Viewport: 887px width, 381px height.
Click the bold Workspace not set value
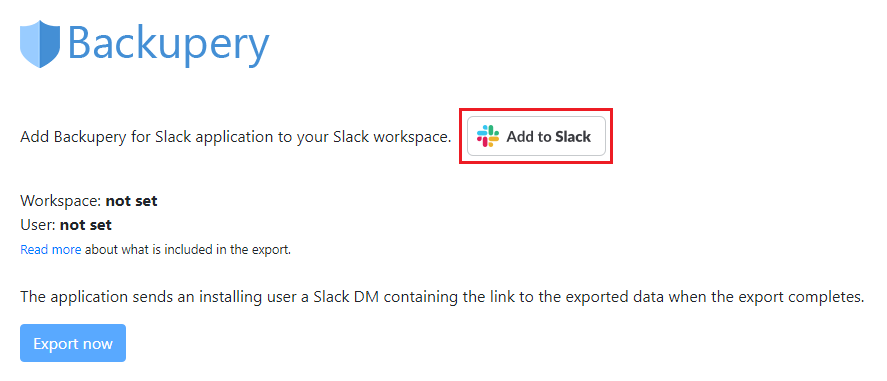pyautogui.click(x=131, y=201)
